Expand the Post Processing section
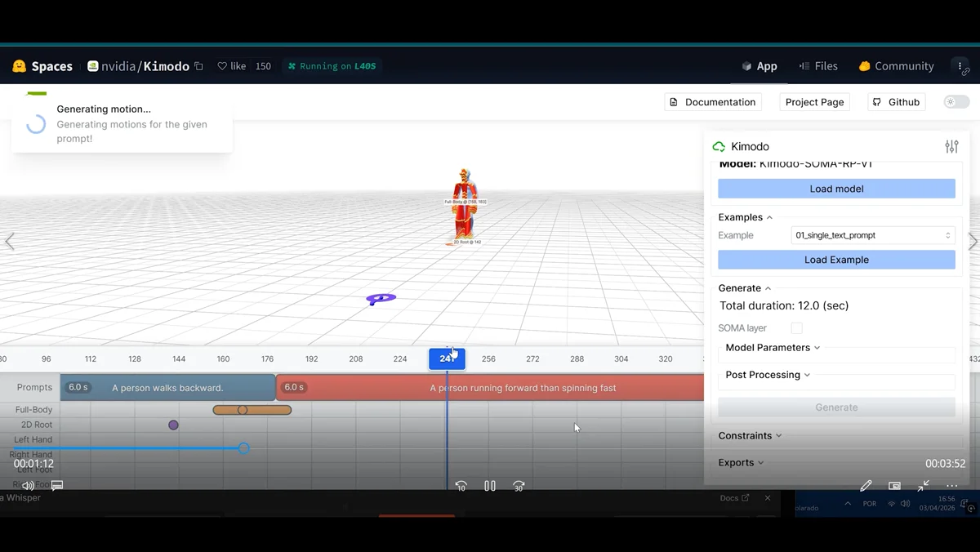 (768, 375)
